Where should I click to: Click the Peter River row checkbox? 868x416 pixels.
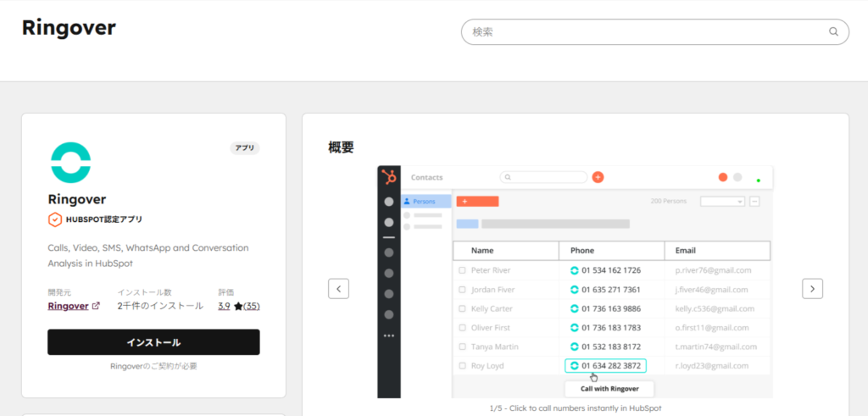(462, 270)
